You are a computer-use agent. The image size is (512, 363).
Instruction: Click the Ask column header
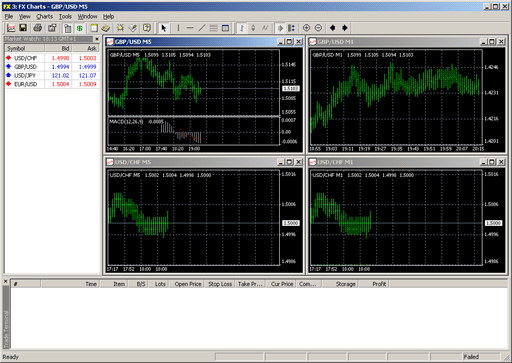click(x=86, y=48)
